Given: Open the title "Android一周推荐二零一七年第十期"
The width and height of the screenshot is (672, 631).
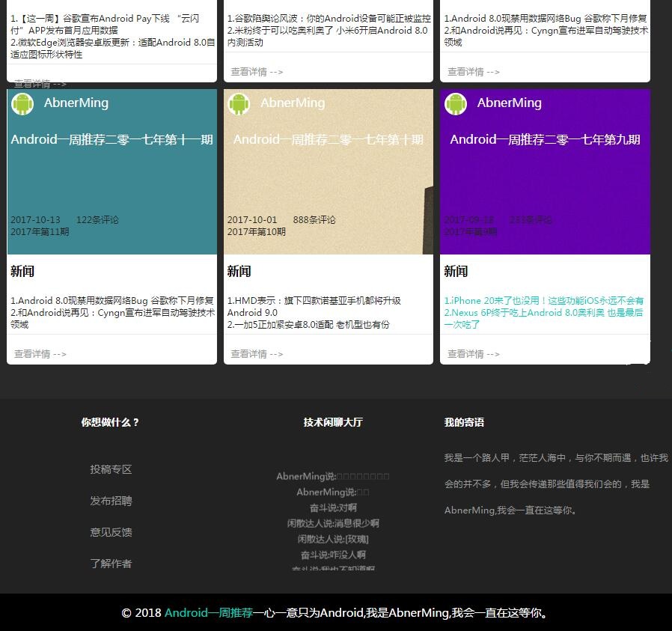Looking at the screenshot, I should (329, 139).
